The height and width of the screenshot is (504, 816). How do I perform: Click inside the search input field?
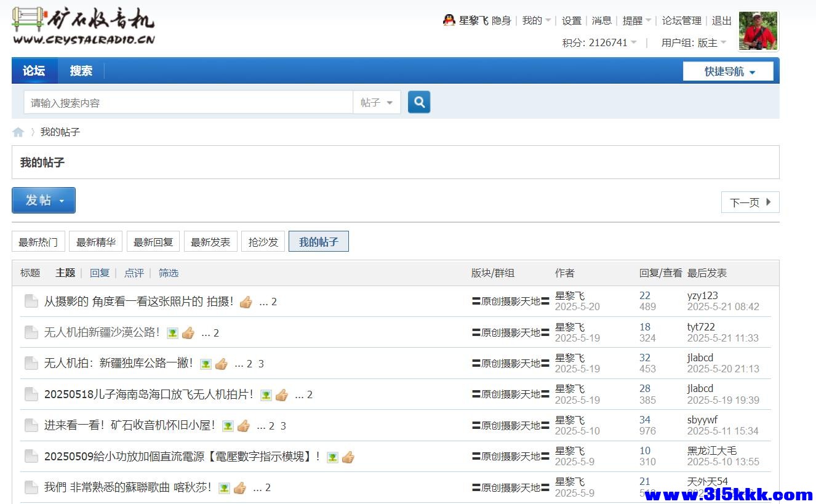coord(185,102)
